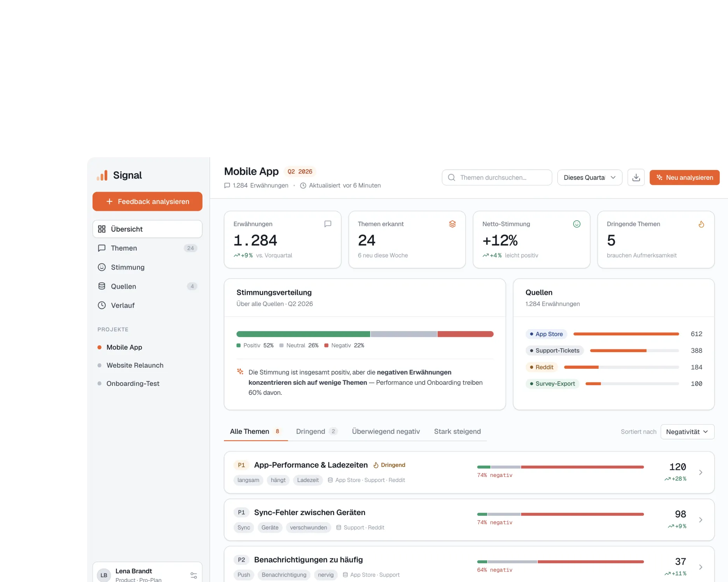
Task: Switch to the Alle Themen tab
Action: (255, 431)
